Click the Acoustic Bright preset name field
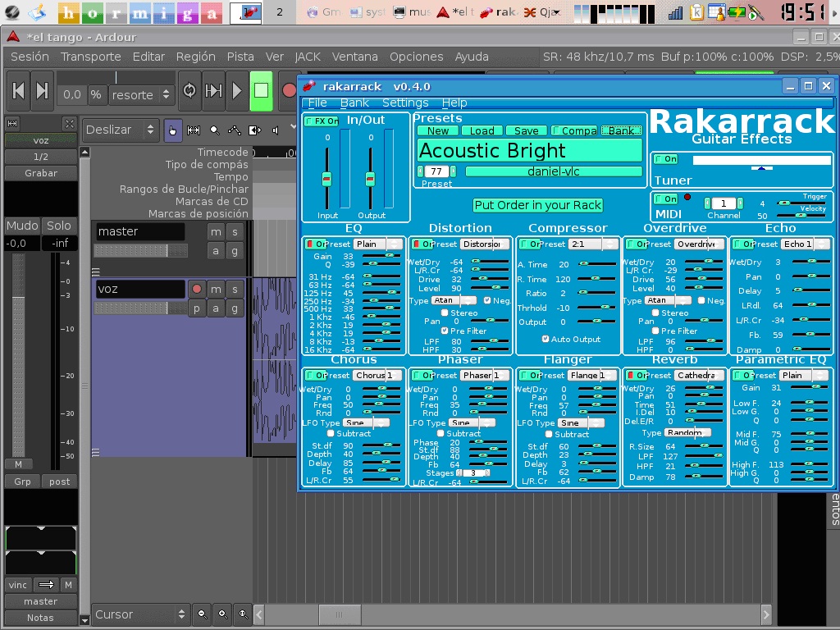 coord(530,151)
